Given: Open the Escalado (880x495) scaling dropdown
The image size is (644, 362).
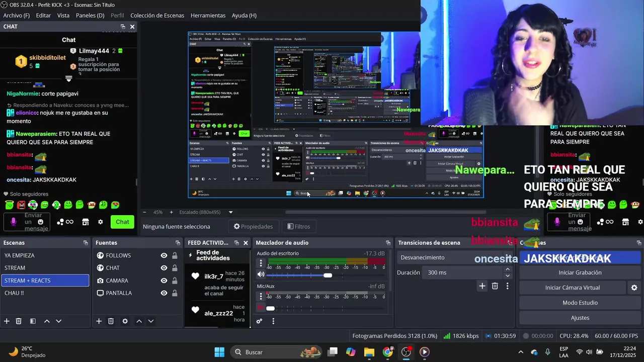Looking at the screenshot, I should click(206, 212).
